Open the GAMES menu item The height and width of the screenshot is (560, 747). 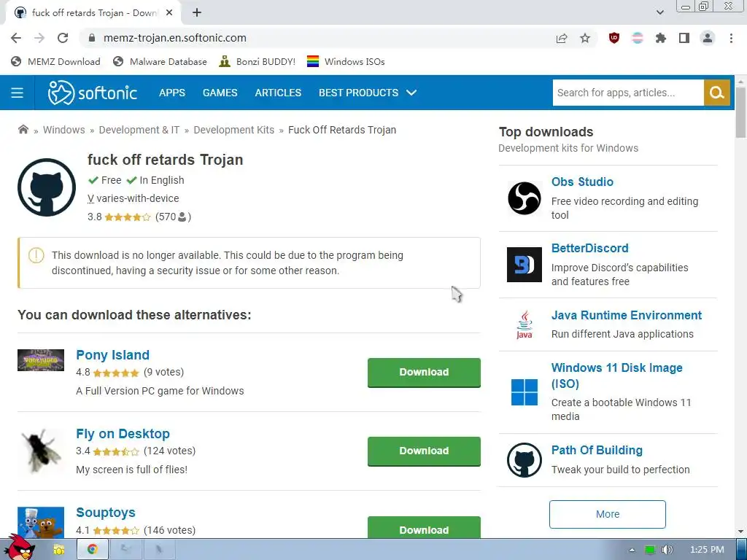pyautogui.click(x=220, y=93)
